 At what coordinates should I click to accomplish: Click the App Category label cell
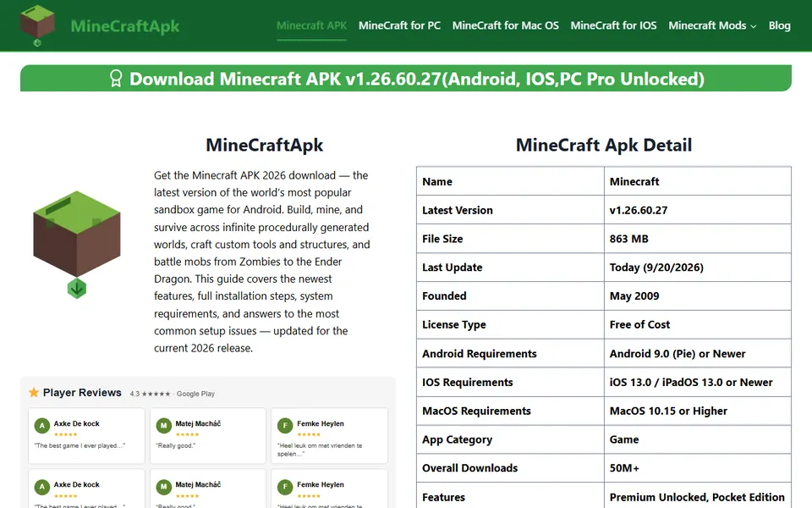[x=510, y=439]
